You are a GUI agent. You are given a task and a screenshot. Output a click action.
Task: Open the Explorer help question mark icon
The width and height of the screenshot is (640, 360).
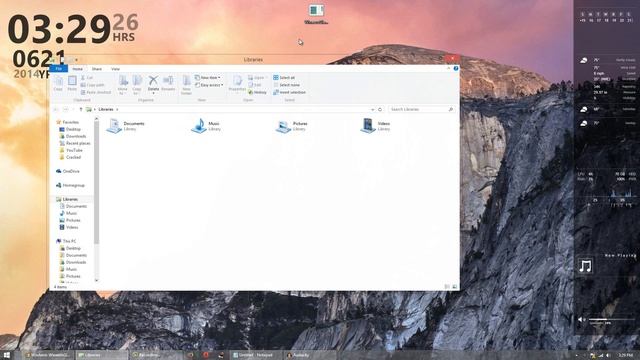pyautogui.click(x=456, y=69)
